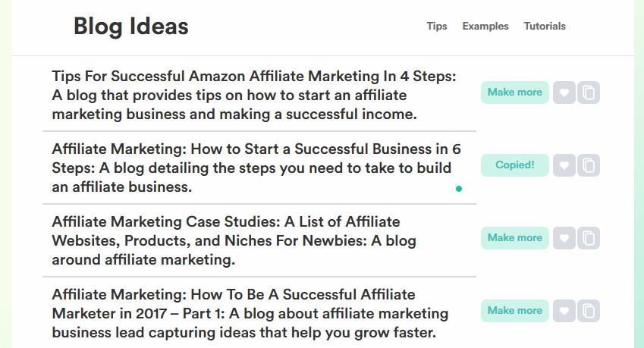The image size is (644, 348).
Task: Open the Tips tab
Action: point(437,27)
